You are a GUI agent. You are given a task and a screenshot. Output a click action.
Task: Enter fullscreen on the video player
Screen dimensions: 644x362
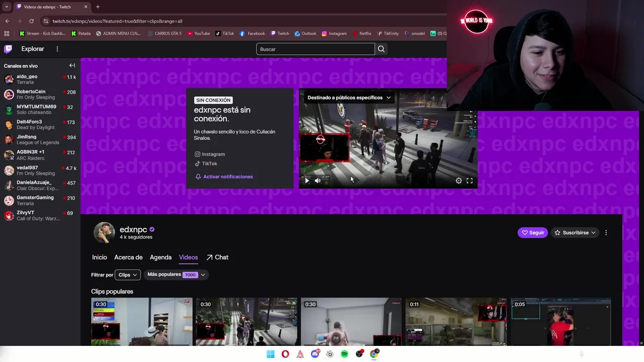pyautogui.click(x=469, y=180)
